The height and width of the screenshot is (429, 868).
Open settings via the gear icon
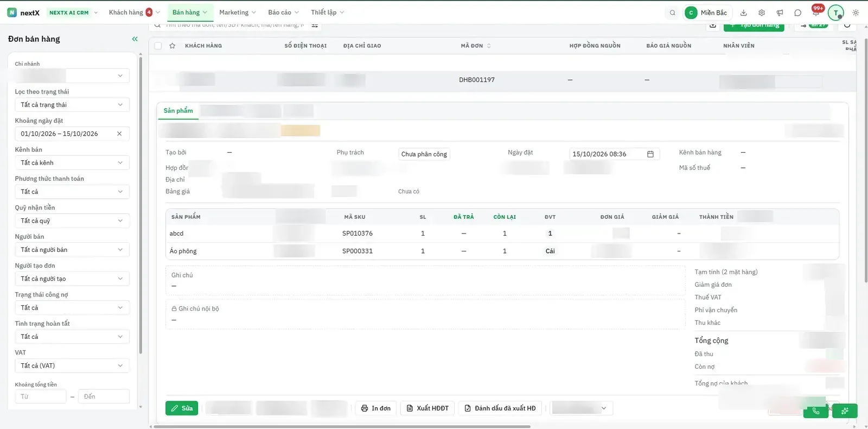tap(762, 12)
